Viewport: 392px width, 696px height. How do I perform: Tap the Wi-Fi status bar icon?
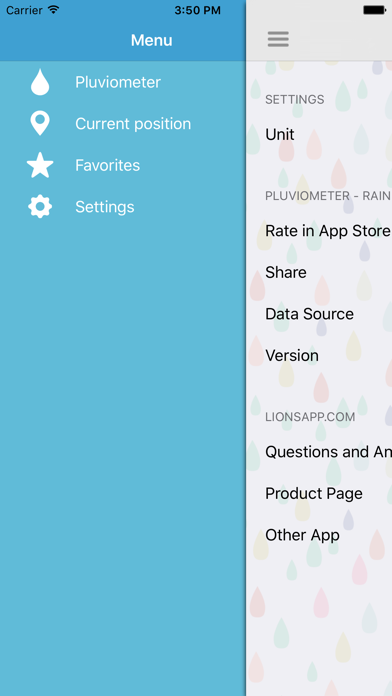pos(53,10)
